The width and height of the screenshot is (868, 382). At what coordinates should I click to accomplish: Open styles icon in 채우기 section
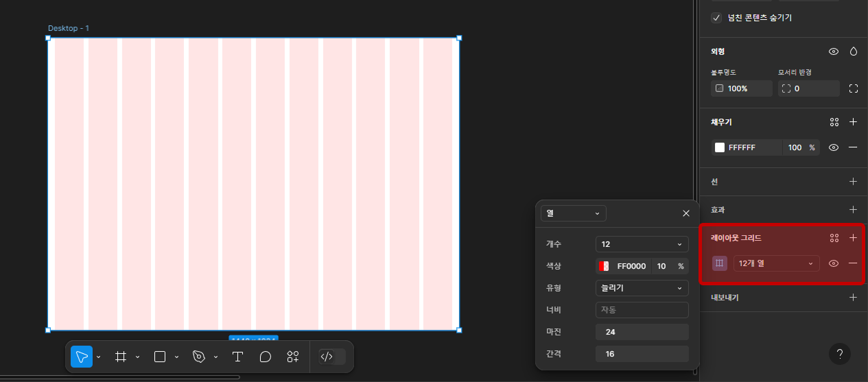point(834,122)
